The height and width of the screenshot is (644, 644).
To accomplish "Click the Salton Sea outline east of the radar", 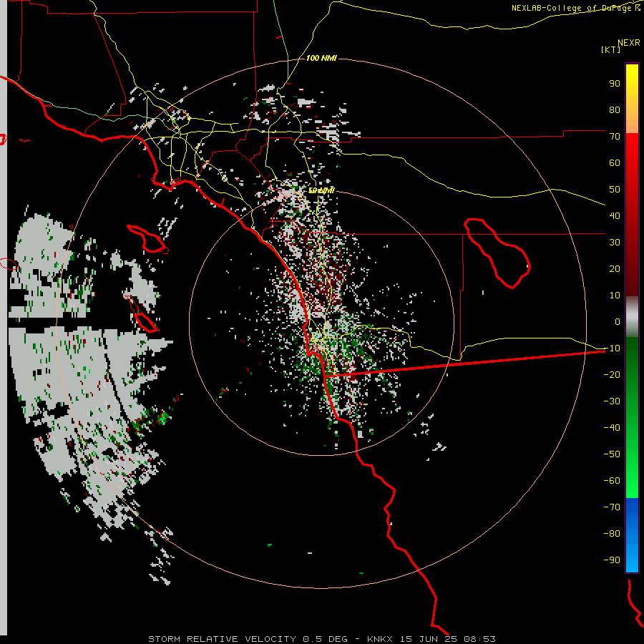I will 497,253.
